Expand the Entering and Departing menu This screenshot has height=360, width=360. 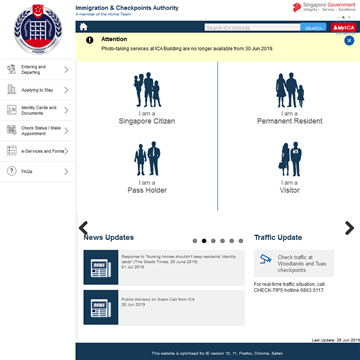click(38, 70)
